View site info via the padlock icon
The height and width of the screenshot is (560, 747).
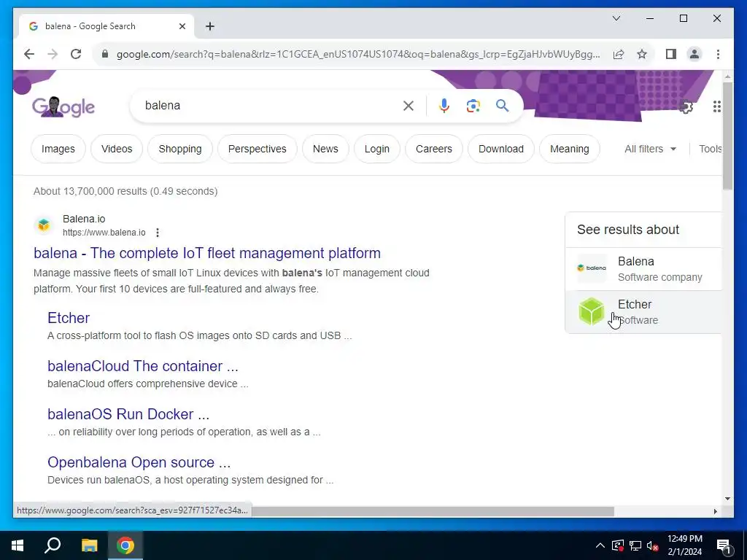105,54
